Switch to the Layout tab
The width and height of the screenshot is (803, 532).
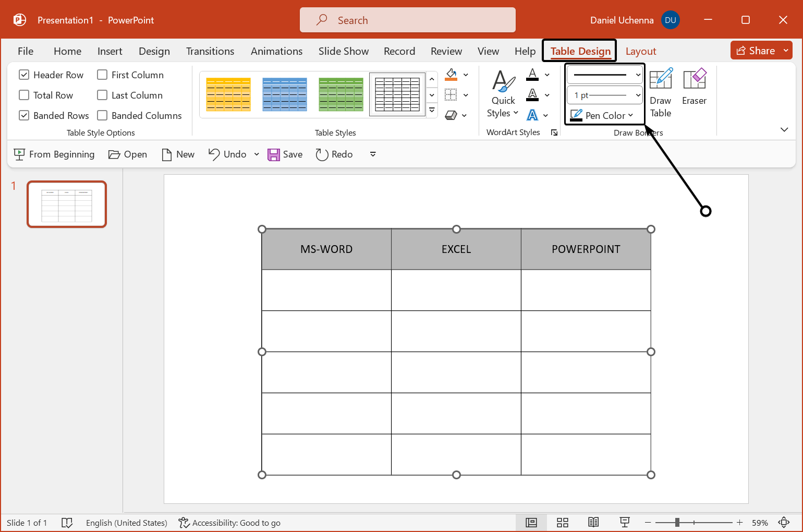coord(641,51)
